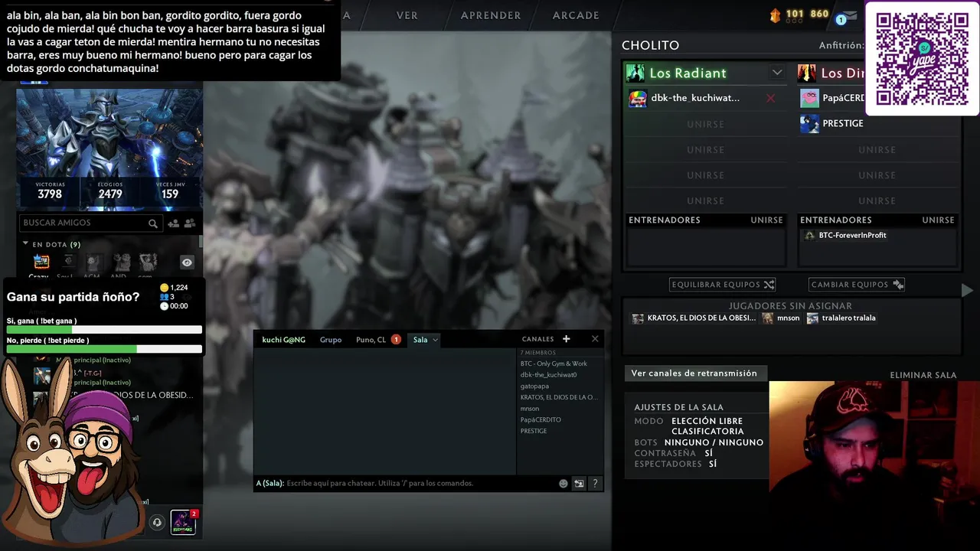Open the VER top menu
Image resolution: width=980 pixels, height=551 pixels.
click(407, 15)
